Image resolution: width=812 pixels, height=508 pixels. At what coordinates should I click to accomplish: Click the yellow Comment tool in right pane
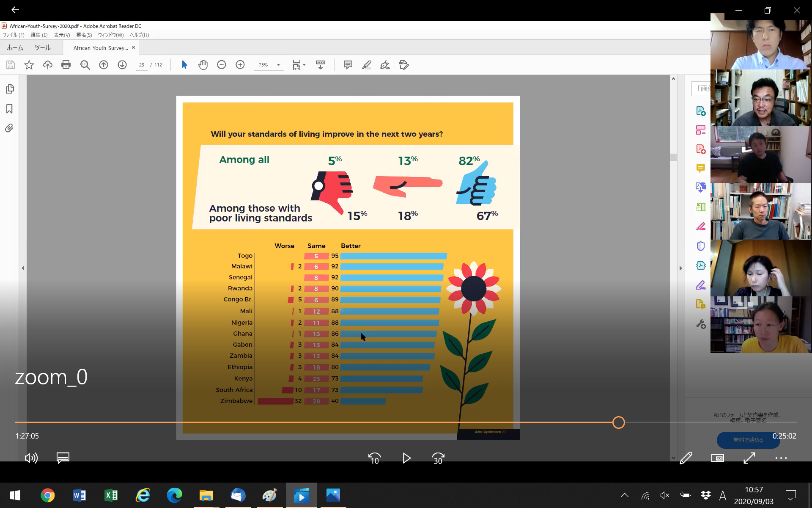tap(701, 168)
